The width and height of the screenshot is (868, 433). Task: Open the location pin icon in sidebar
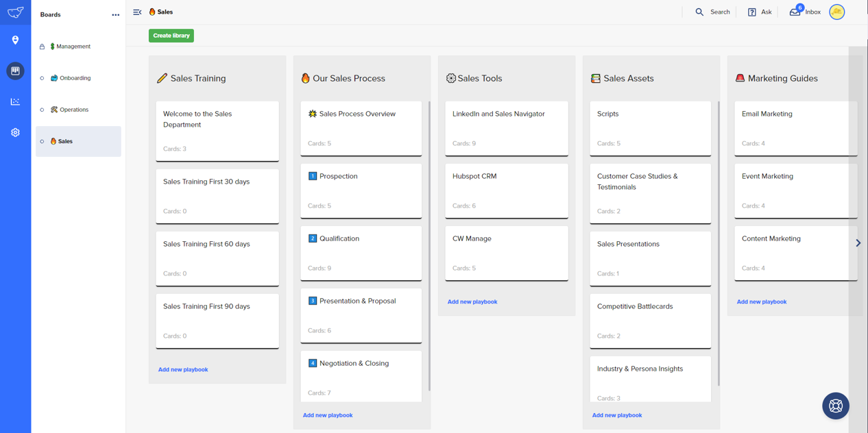click(x=15, y=40)
